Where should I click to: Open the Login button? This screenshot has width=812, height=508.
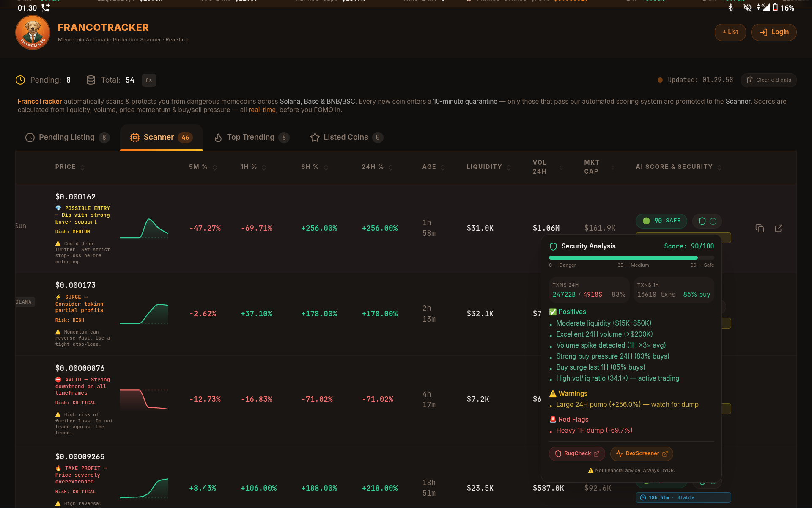(x=774, y=32)
